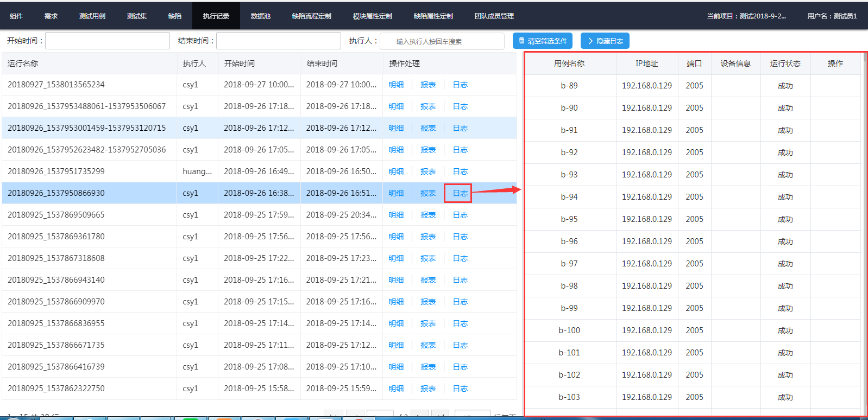Click the 执行人 search box

pos(442,41)
